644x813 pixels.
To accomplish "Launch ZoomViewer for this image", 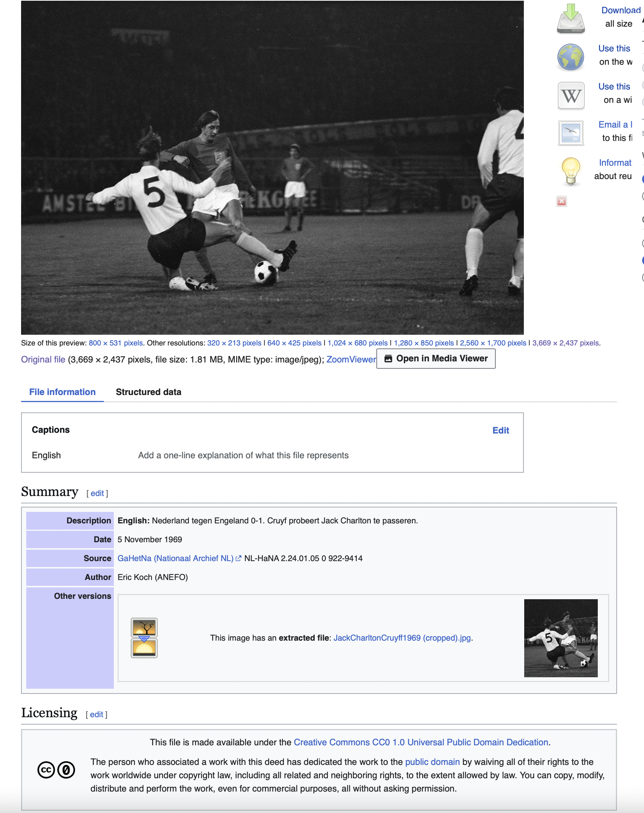I will tap(350, 360).
